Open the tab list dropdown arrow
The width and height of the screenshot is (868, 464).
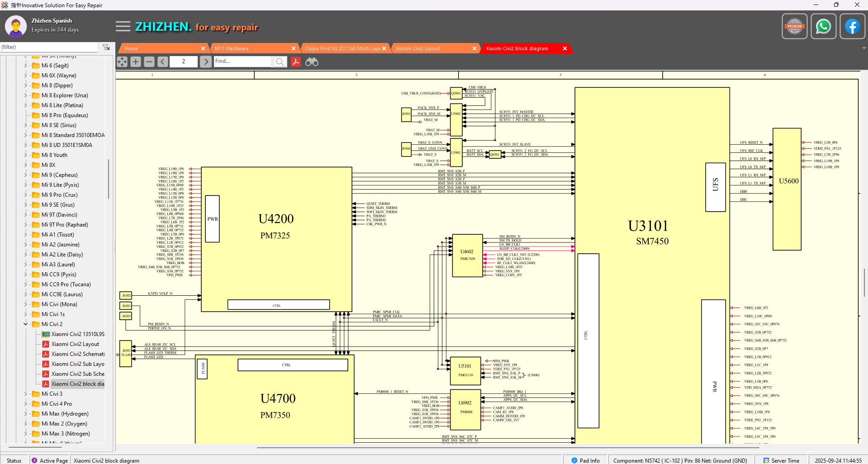point(864,48)
